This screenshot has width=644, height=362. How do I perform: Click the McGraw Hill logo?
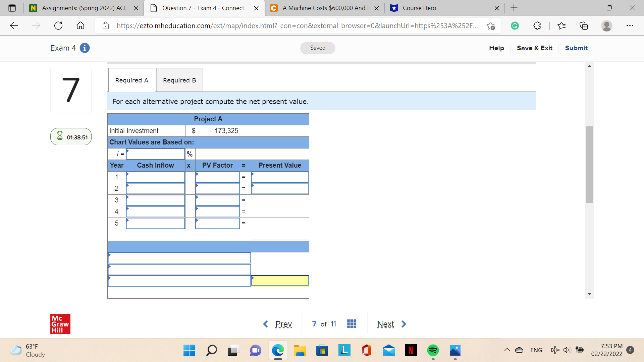coord(60,324)
